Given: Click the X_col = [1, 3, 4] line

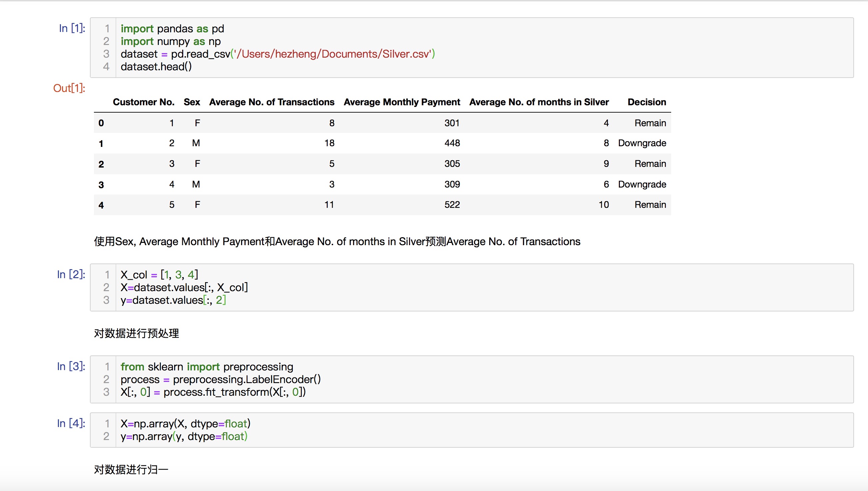Looking at the screenshot, I should [x=160, y=275].
